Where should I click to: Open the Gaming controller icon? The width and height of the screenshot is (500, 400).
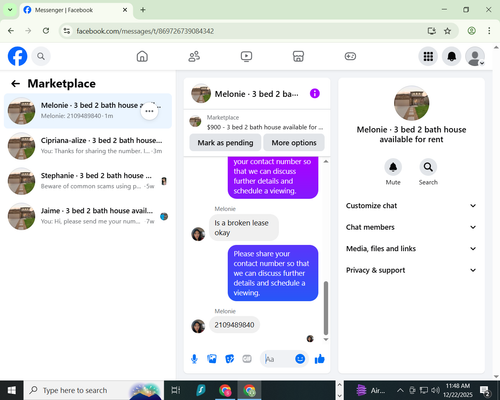[350, 56]
